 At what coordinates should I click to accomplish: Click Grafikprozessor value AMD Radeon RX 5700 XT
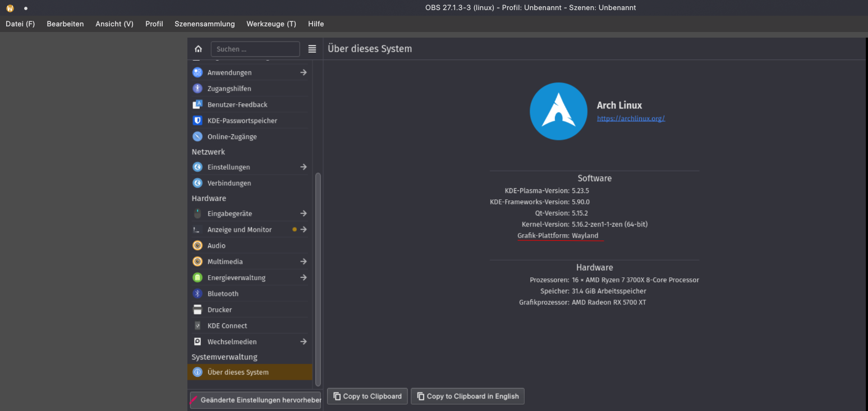click(x=609, y=302)
